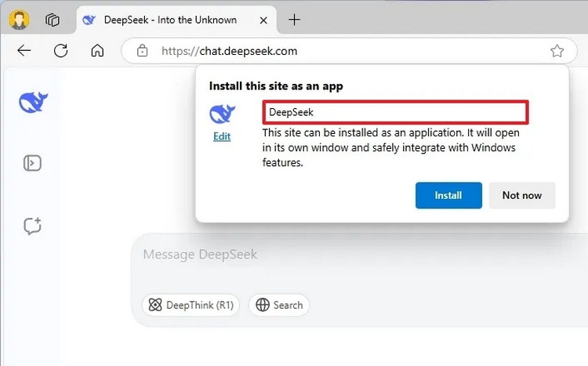588x366 pixels.
Task: Open the Home page icon
Action: (97, 50)
